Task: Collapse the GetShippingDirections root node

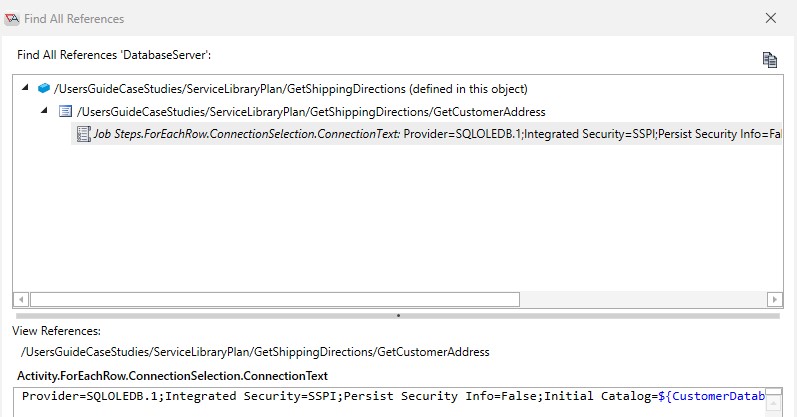Action: (25, 87)
